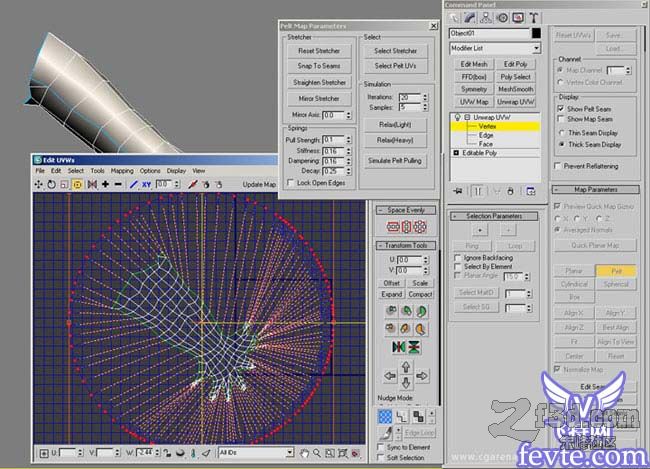
Task: Click the plus icon in Edit UVWs toolbar
Action: (x=105, y=184)
